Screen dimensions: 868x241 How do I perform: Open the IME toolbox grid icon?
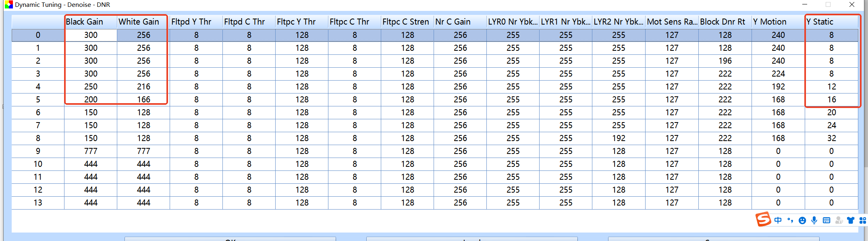(863, 220)
